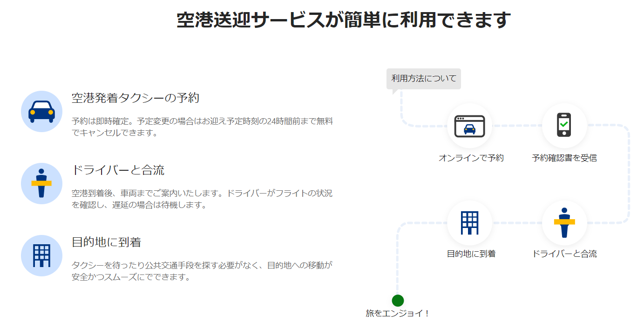
Task: Click the 利用方法について speech bubble
Action: pyautogui.click(x=424, y=78)
